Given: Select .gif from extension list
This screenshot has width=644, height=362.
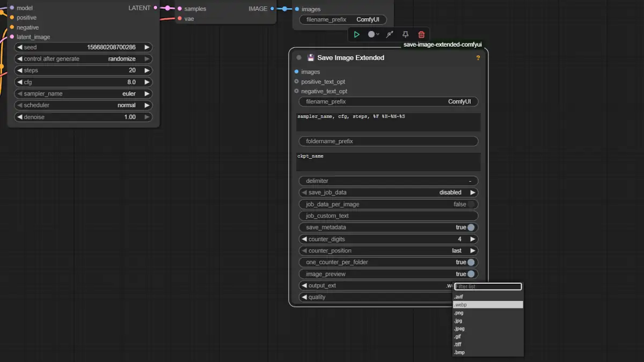Looking at the screenshot, I should click(x=488, y=337).
